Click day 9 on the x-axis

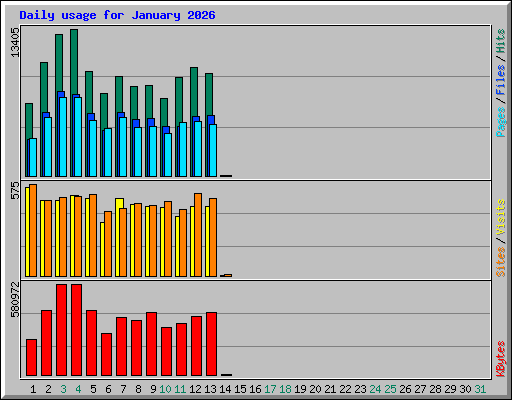[153, 389]
